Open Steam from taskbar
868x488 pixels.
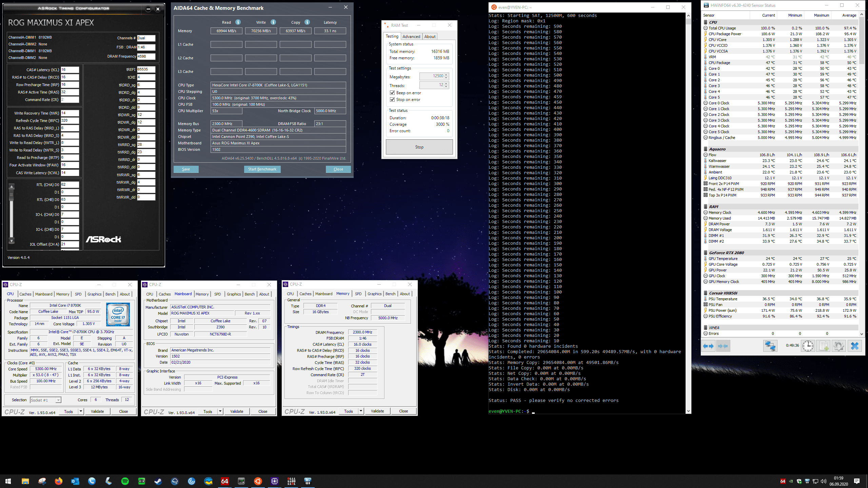pos(158,481)
